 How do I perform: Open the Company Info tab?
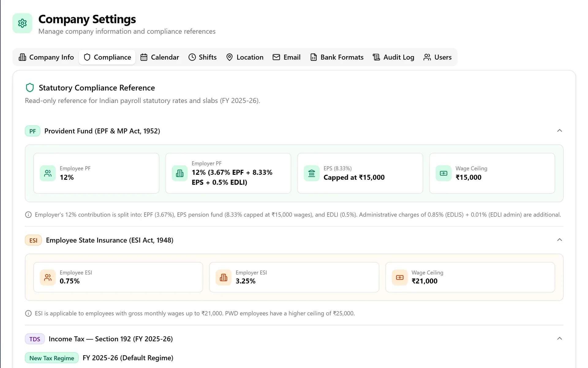(x=46, y=57)
